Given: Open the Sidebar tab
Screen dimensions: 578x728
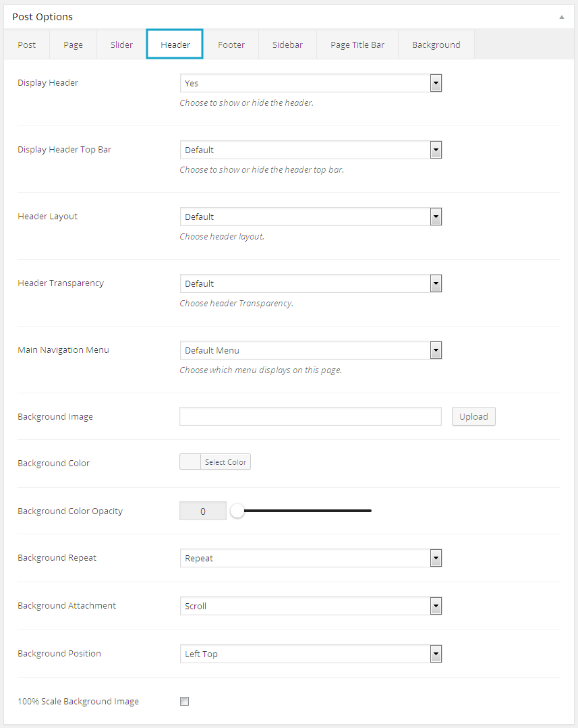Looking at the screenshot, I should point(287,45).
